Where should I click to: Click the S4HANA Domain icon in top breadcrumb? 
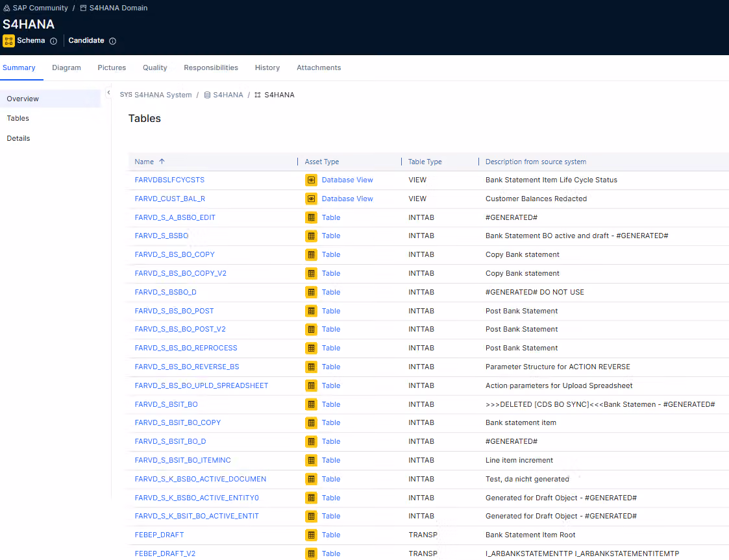point(83,8)
